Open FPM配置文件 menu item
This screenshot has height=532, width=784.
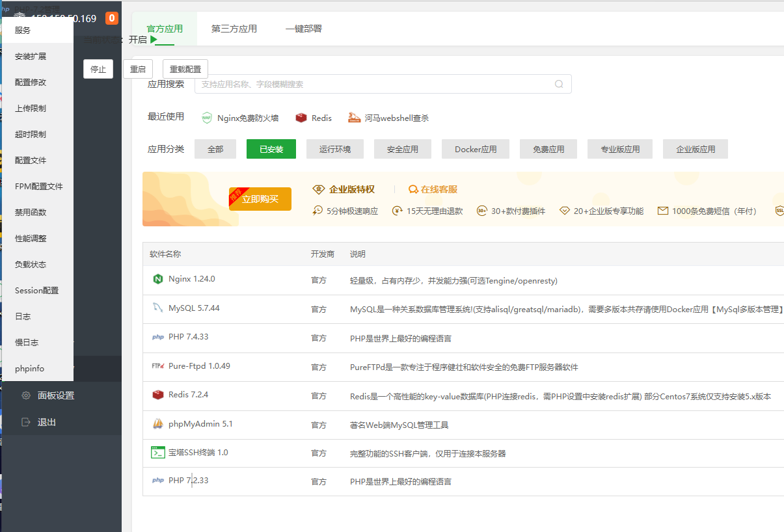[x=38, y=187]
